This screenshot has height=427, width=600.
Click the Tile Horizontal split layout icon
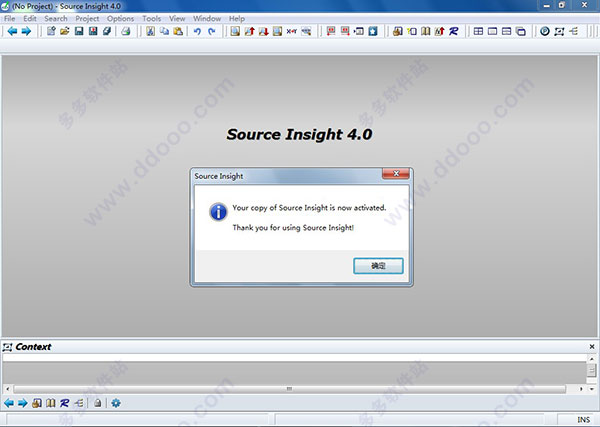click(x=506, y=31)
